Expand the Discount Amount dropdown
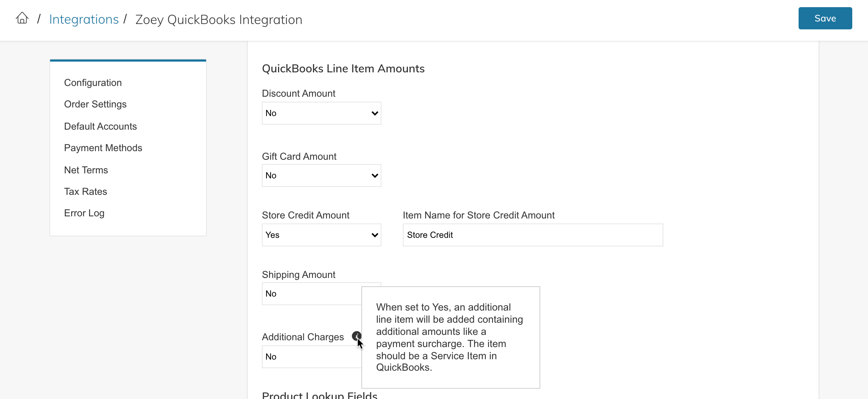Image resolution: width=868 pixels, height=399 pixels. pos(321,113)
